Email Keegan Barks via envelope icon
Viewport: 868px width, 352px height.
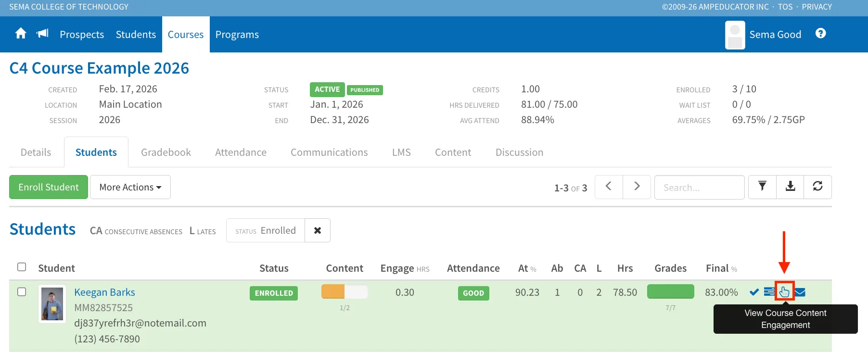pos(800,292)
